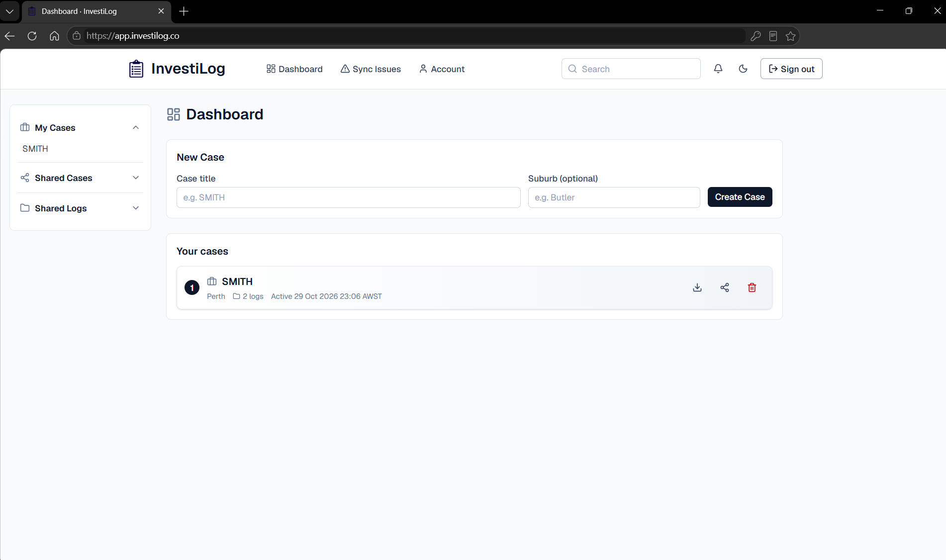Click the Shared Logs label in the sidebar
The image size is (946, 560).
tap(61, 208)
